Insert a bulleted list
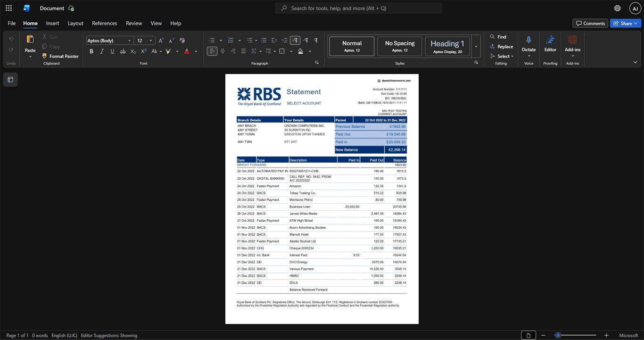Screen dimensions: 644x340 point(212,41)
